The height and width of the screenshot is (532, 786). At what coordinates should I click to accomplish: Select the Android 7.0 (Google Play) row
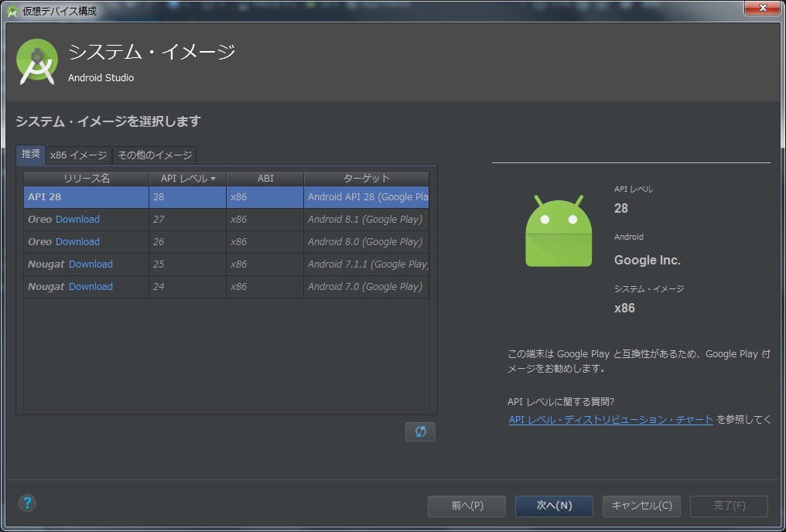tap(227, 287)
